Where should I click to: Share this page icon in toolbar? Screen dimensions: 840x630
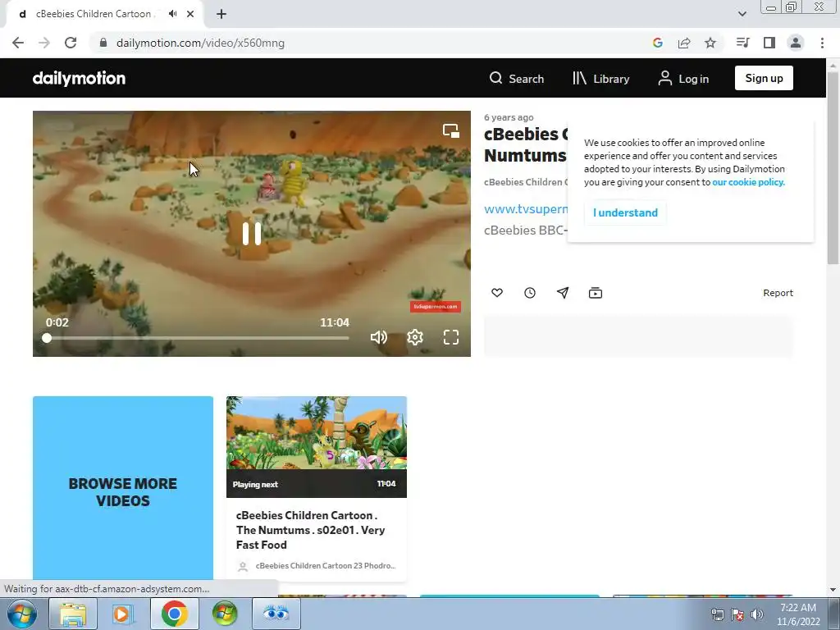click(x=683, y=43)
